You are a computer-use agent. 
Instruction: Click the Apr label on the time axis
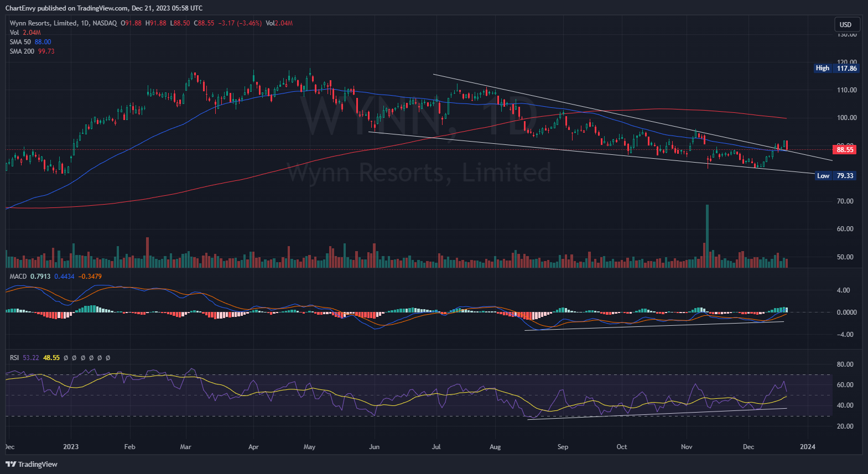tap(253, 447)
